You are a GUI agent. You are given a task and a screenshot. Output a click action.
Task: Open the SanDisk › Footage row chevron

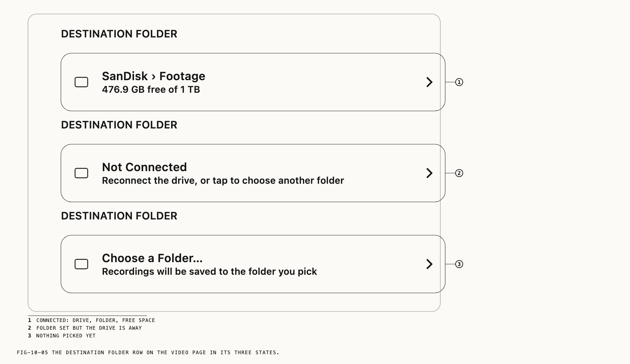(x=429, y=82)
